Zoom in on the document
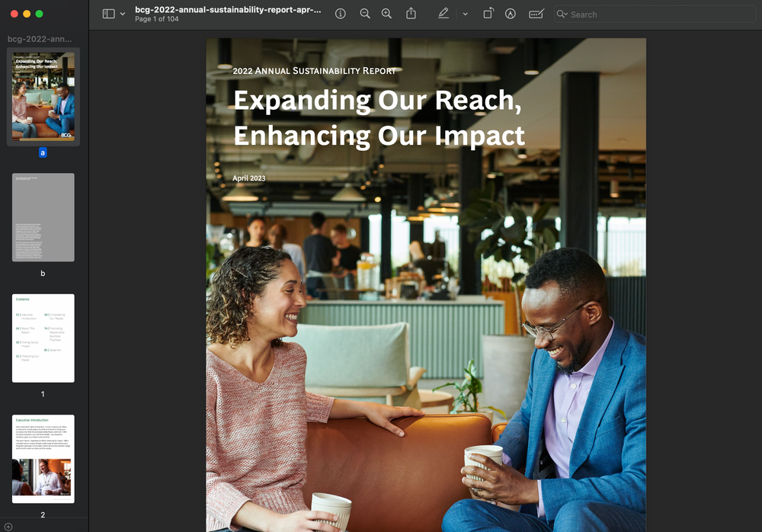The height and width of the screenshot is (532, 762). pos(386,14)
